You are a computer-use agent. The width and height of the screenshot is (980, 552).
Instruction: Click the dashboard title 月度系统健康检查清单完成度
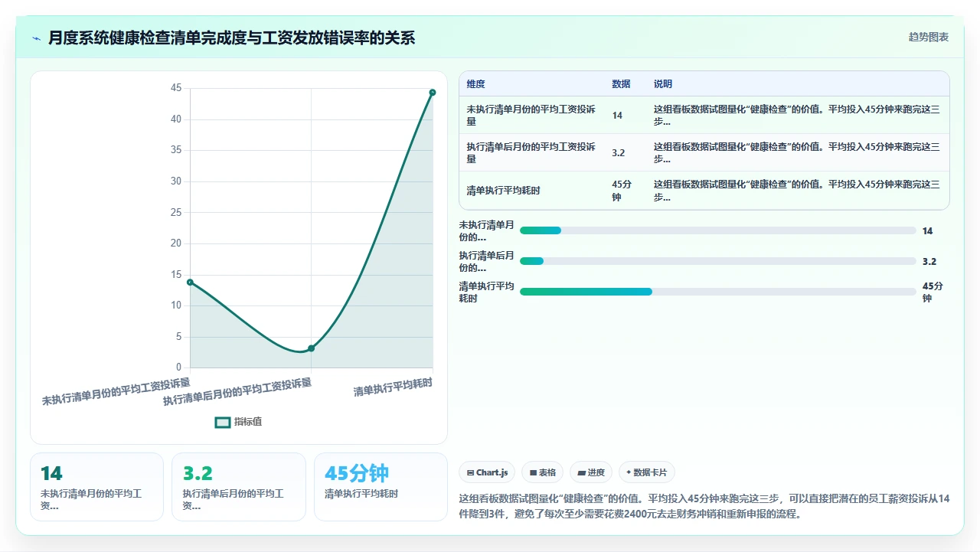pyautogui.click(x=148, y=38)
